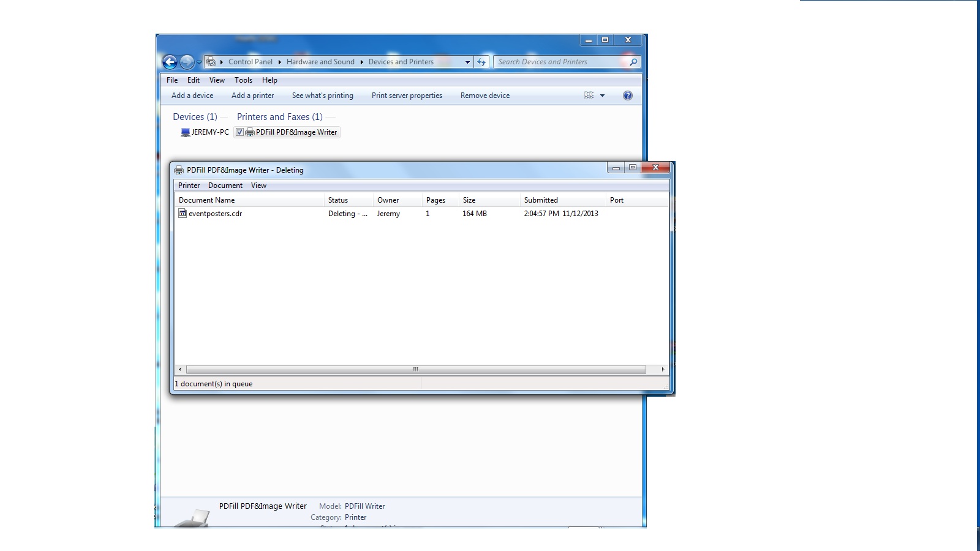The height and width of the screenshot is (551, 980).
Task: Toggle the PDFill PDF&Image Writer checkbox
Action: pos(239,132)
